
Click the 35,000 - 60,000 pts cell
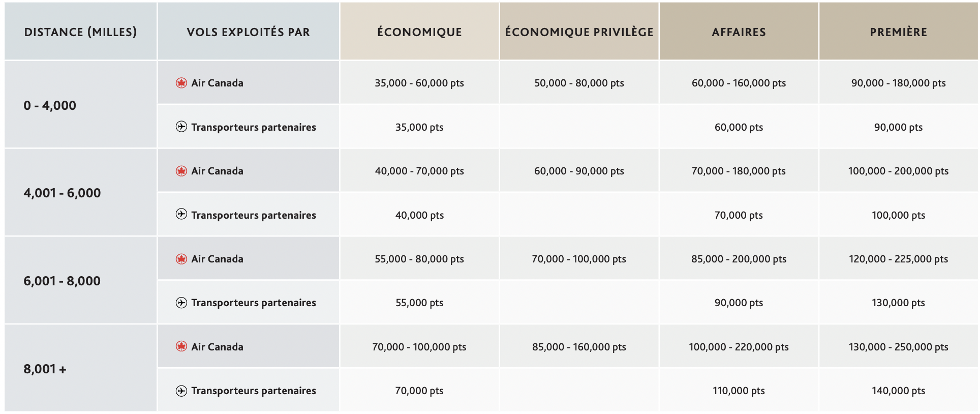point(419,83)
